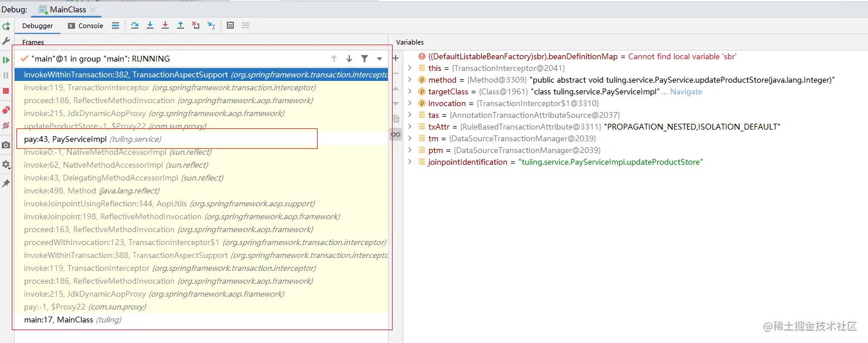Take thread dump with camera icon
The width and height of the screenshot is (868, 343).
point(6,145)
